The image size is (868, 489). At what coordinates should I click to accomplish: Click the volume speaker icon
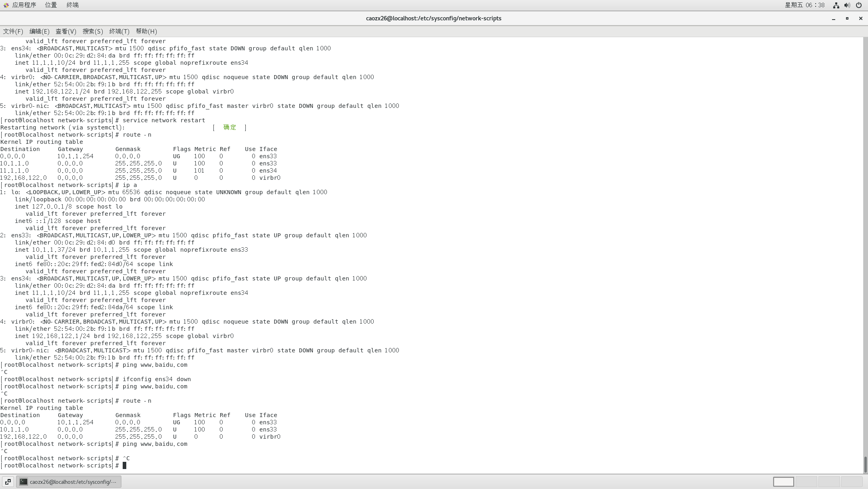847,5
